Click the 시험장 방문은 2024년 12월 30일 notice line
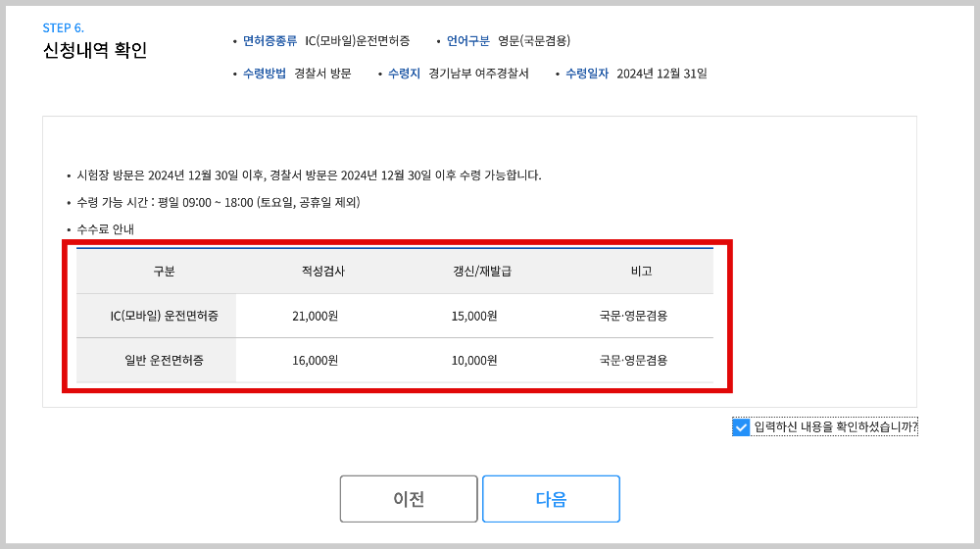This screenshot has height=549, width=980. coord(309,175)
